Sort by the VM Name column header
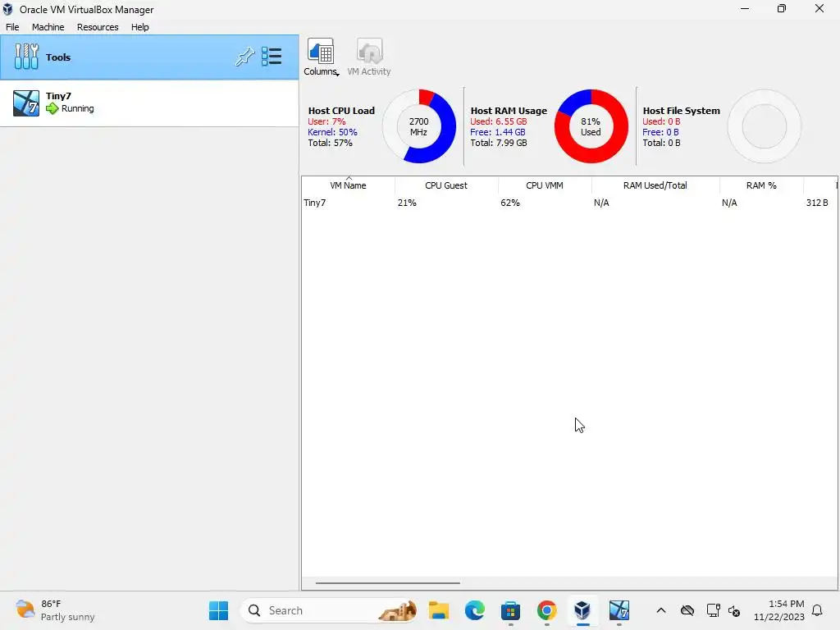The image size is (840, 630). 348,185
